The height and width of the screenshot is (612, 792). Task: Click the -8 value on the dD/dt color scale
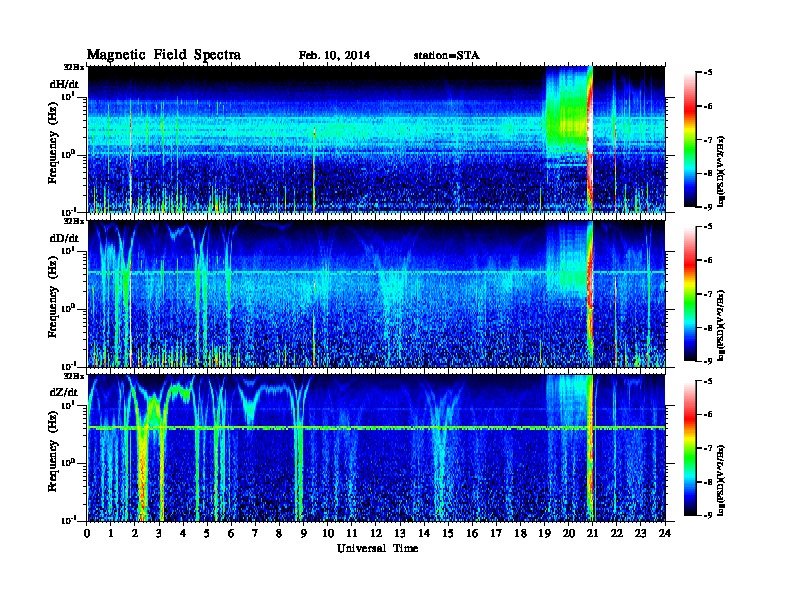coord(708,327)
